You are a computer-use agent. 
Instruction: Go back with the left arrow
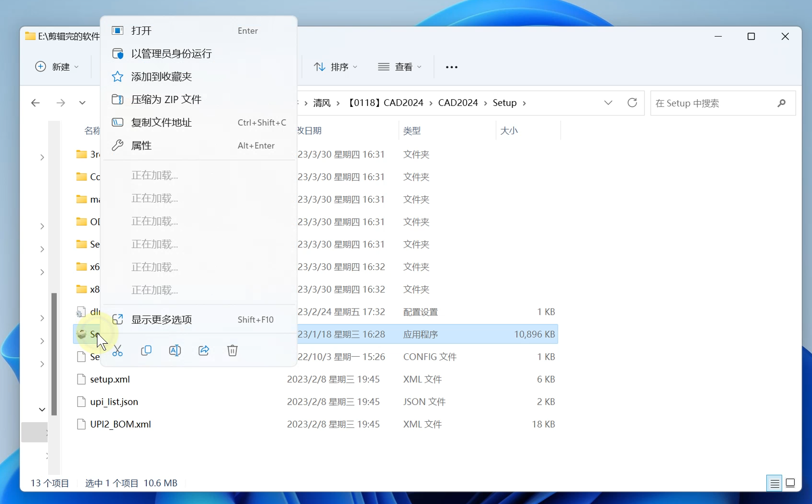(35, 103)
